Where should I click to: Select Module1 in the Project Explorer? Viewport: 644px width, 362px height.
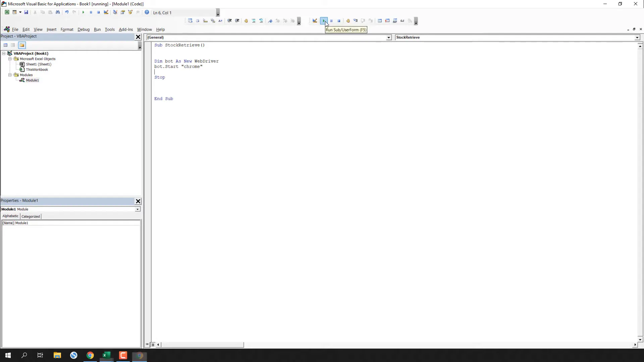(32, 80)
